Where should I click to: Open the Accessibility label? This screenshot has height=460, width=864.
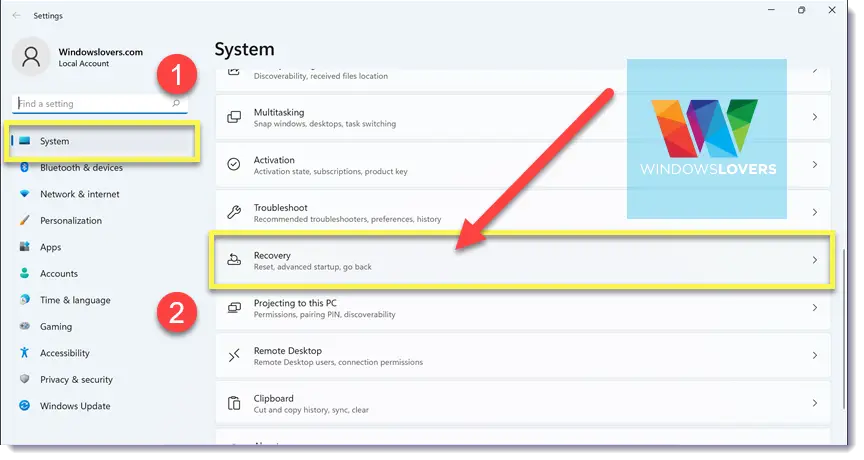(x=65, y=353)
